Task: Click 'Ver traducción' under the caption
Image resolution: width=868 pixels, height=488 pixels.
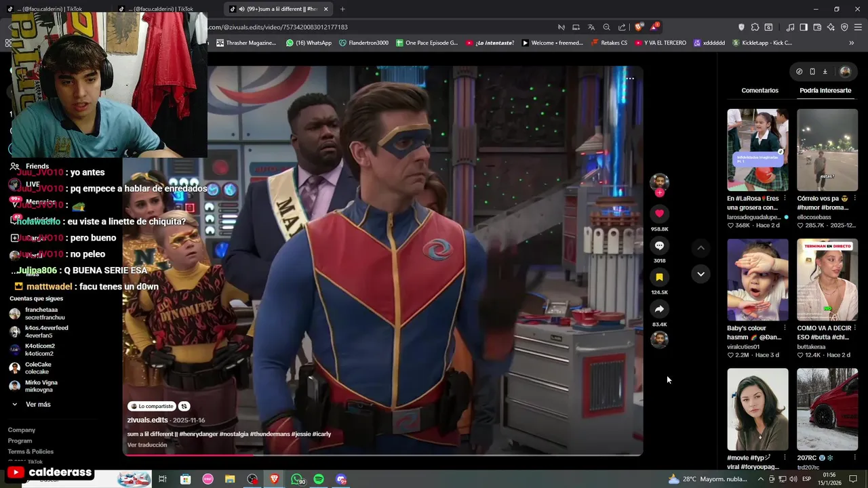Action: [x=147, y=445]
